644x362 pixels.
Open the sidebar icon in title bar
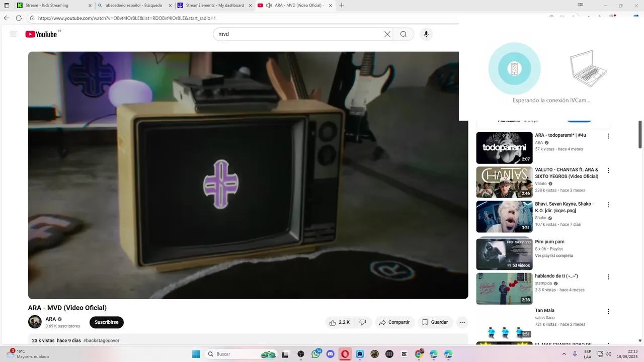(580, 5)
